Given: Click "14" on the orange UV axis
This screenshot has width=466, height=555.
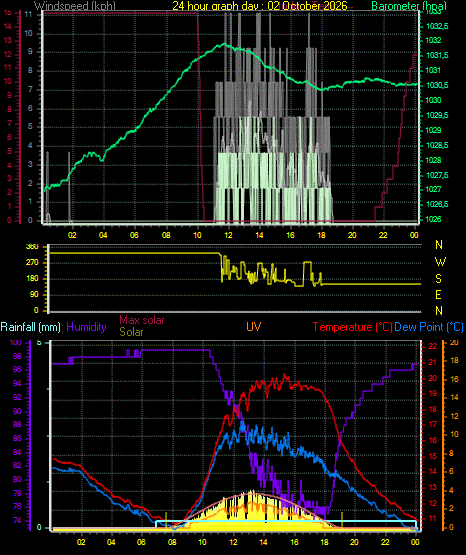Looking at the screenshot, I should point(454,397).
